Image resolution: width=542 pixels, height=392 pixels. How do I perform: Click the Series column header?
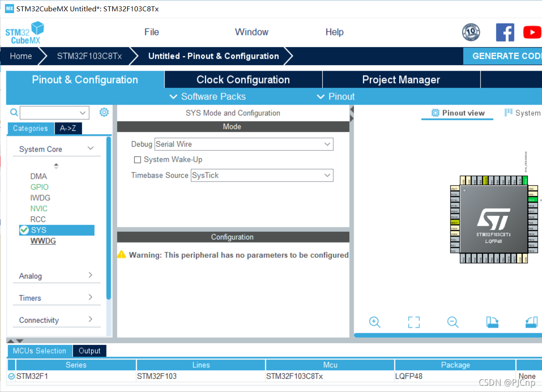pyautogui.click(x=76, y=365)
